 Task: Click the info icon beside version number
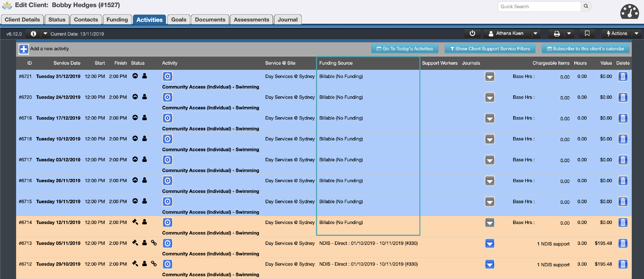click(33, 34)
